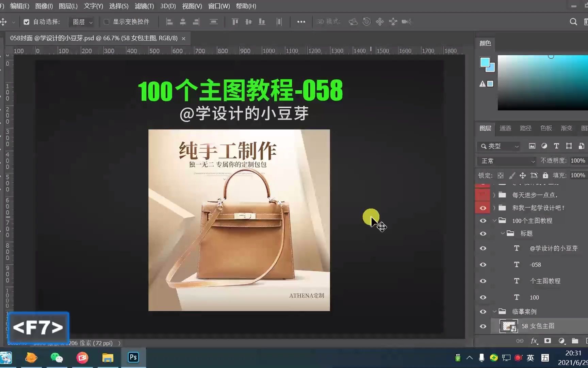Hide the 58 女包主图 layer
588x368 pixels.
[x=483, y=326]
